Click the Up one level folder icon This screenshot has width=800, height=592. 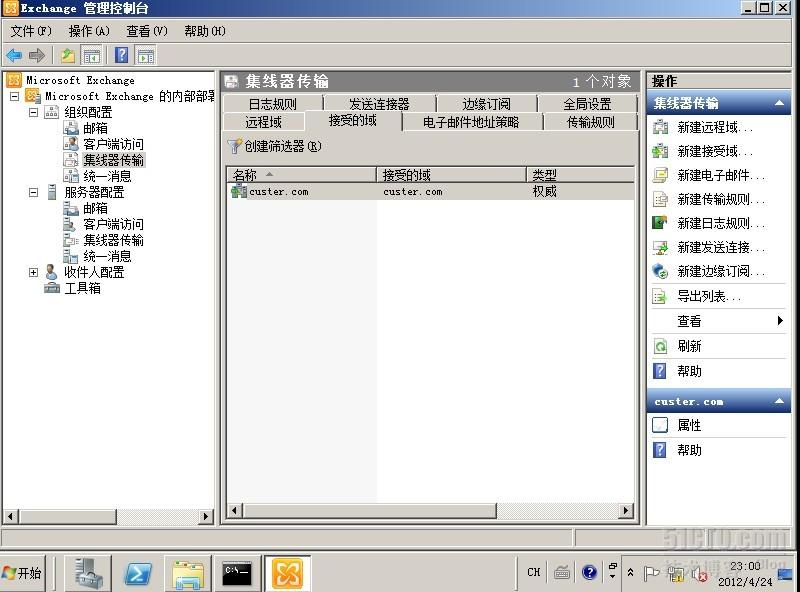click(68, 55)
